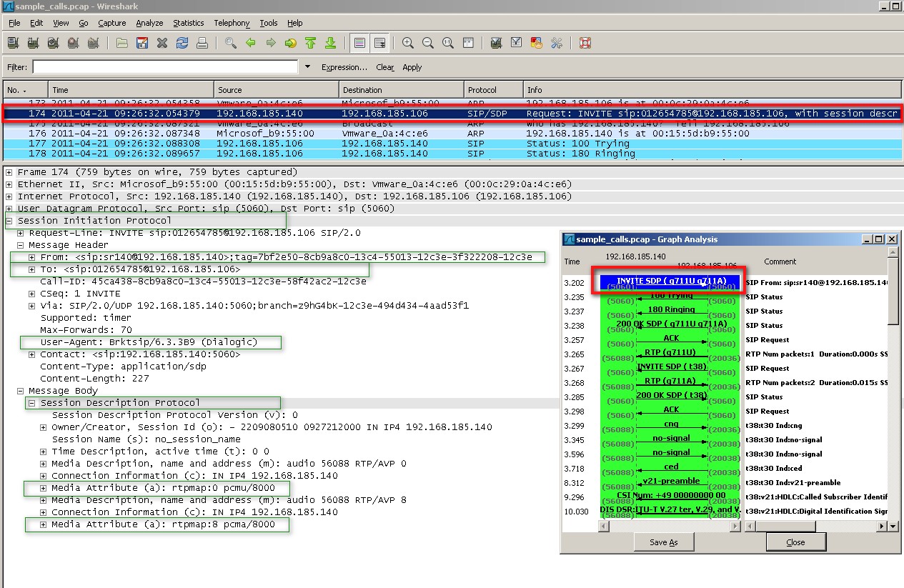Screen dimensions: 904x588
Task: Click Apply next to the filter box
Action: [412, 67]
